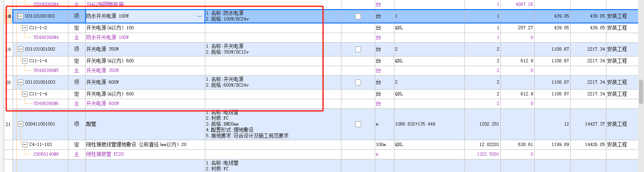Select the code cell 031101001001

pos(40,16)
